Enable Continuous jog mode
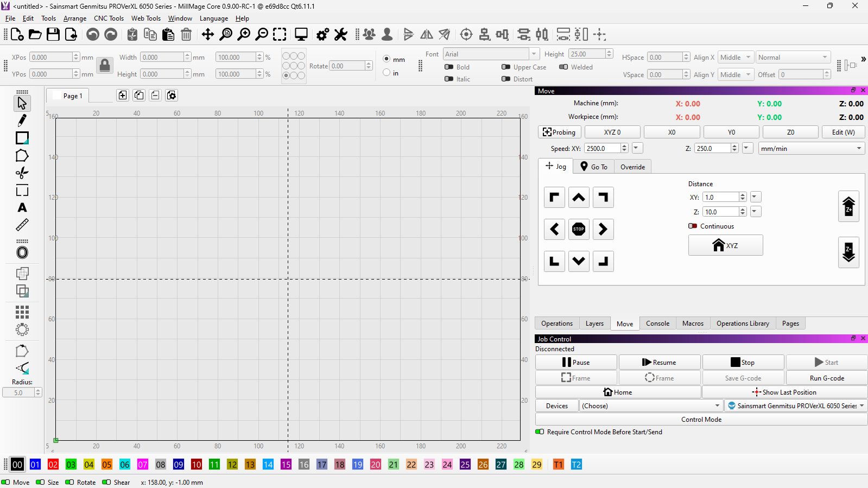 click(x=693, y=226)
